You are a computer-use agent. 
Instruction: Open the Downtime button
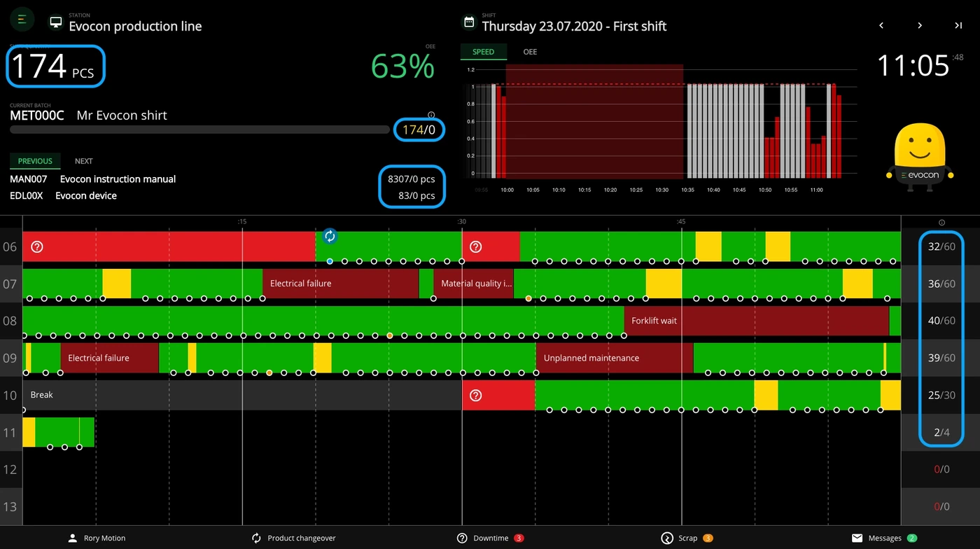point(490,538)
